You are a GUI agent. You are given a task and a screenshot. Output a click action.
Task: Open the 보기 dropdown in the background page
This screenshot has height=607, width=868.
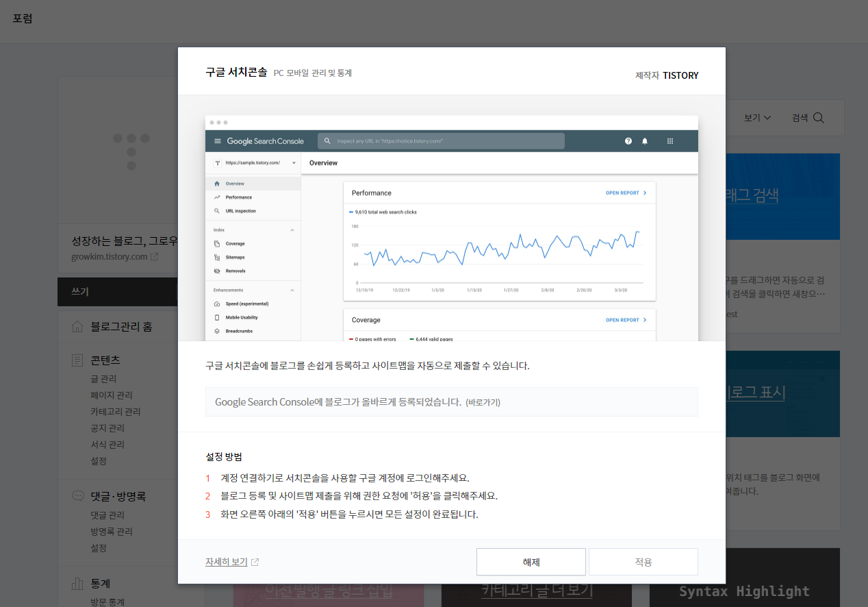(x=758, y=118)
